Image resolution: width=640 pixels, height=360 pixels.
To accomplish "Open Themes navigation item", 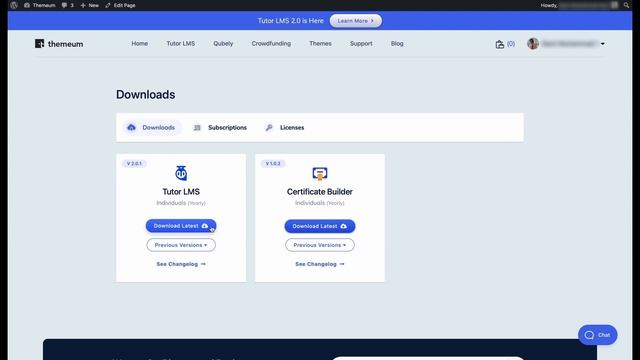I will [x=320, y=43].
